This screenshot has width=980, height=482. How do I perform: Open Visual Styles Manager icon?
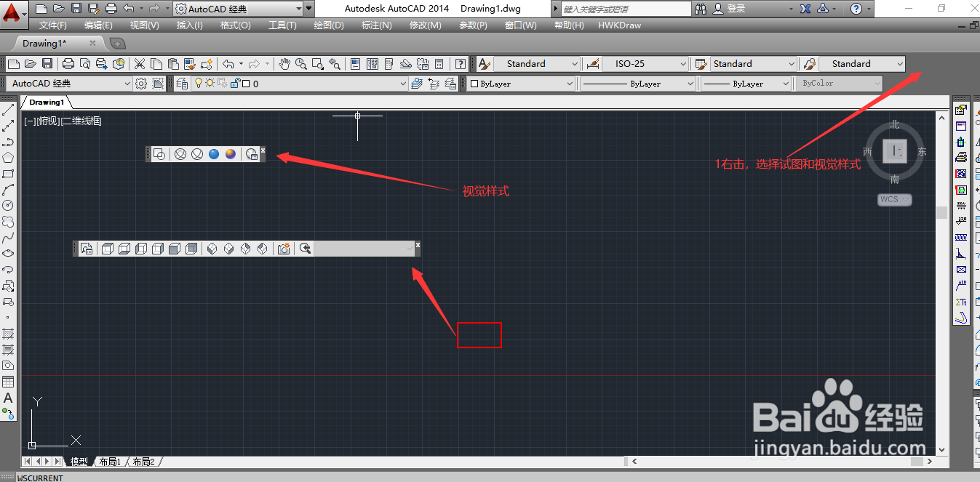pos(252,154)
